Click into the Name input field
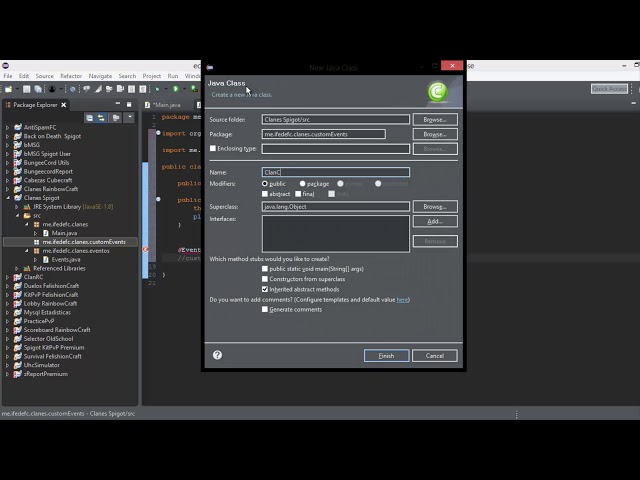Image resolution: width=640 pixels, height=480 pixels. 336,172
